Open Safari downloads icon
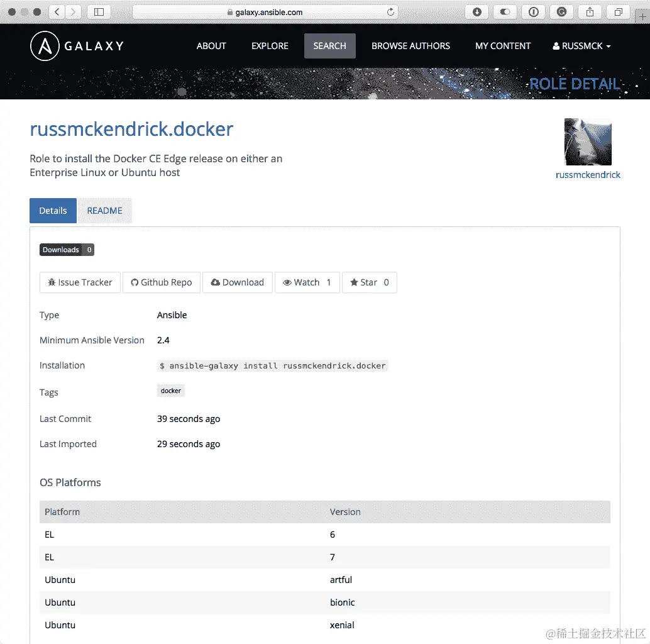The image size is (650, 644). (x=476, y=12)
